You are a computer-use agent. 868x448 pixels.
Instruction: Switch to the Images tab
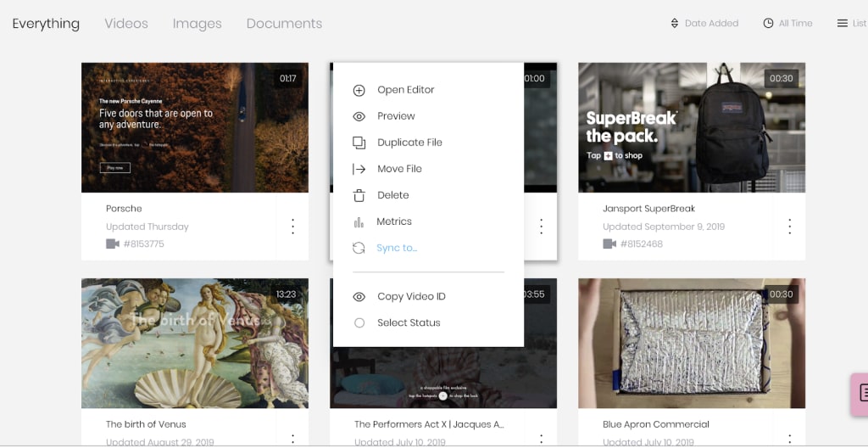197,23
